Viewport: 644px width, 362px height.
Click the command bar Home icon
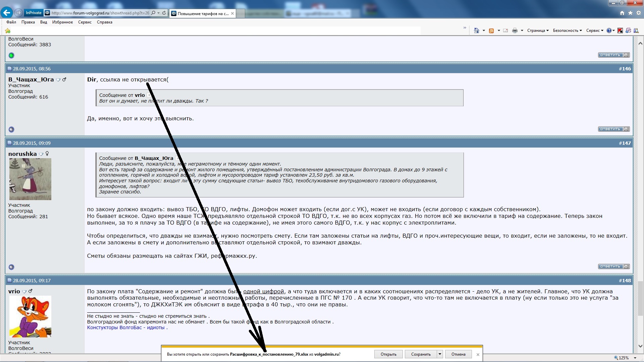click(476, 31)
